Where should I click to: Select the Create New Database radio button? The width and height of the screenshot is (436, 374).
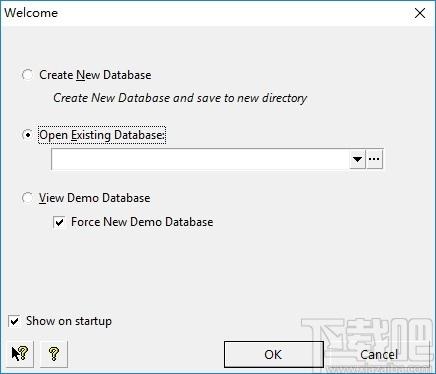click(x=27, y=75)
